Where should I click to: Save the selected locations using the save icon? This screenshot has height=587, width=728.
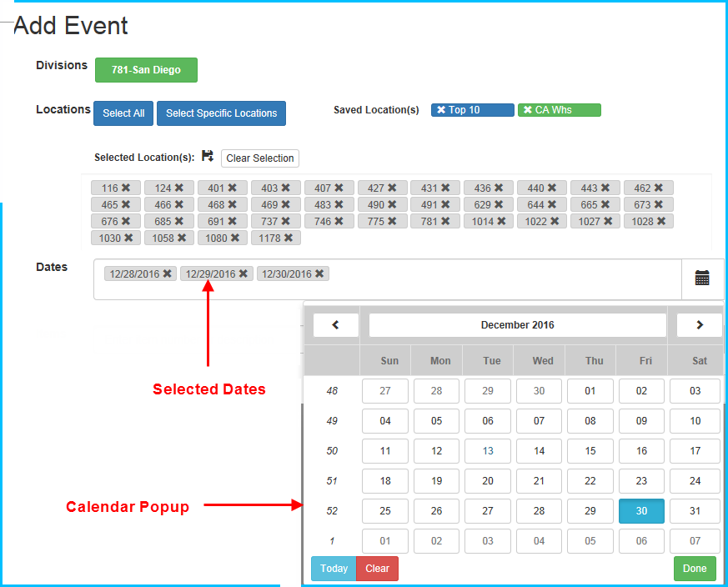(207, 156)
